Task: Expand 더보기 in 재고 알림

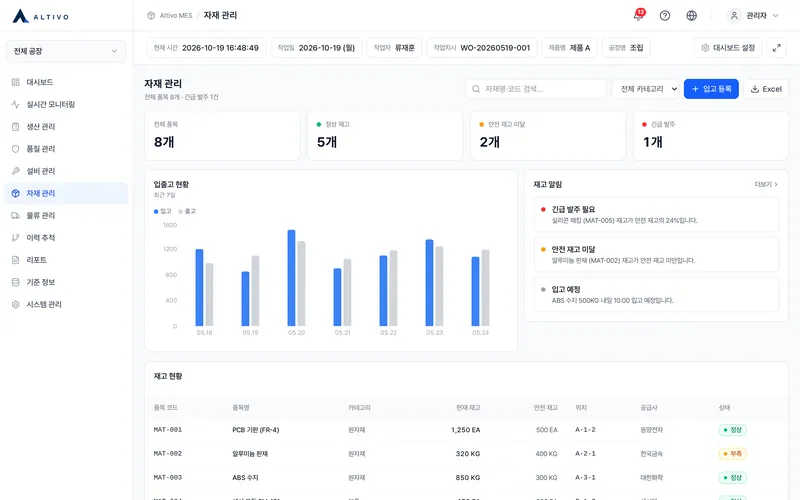Action: (x=766, y=185)
